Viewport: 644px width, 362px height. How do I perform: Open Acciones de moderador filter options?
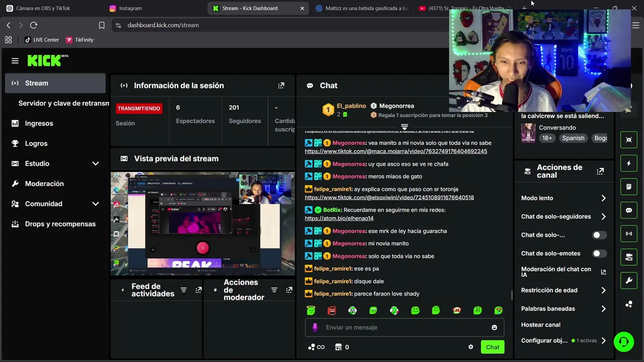point(274,290)
